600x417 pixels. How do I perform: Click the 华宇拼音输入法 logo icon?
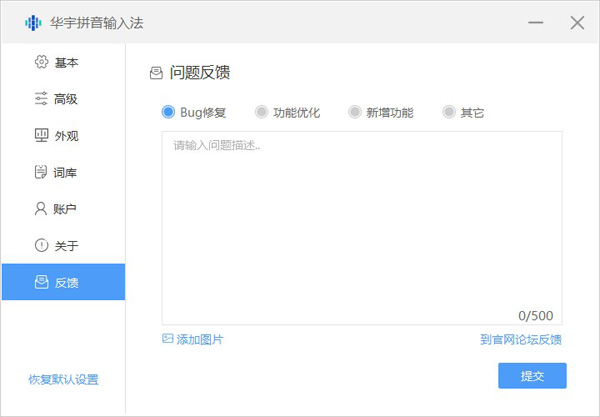(x=33, y=23)
